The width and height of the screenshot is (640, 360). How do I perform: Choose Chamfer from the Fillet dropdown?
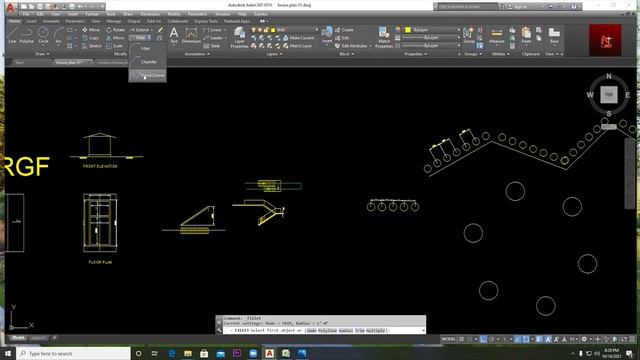click(x=148, y=62)
